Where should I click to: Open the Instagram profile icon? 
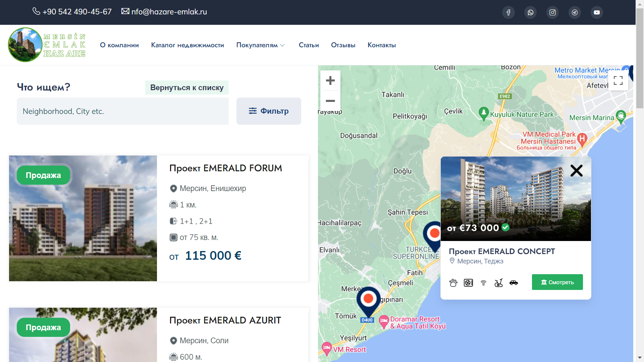[x=552, y=12]
